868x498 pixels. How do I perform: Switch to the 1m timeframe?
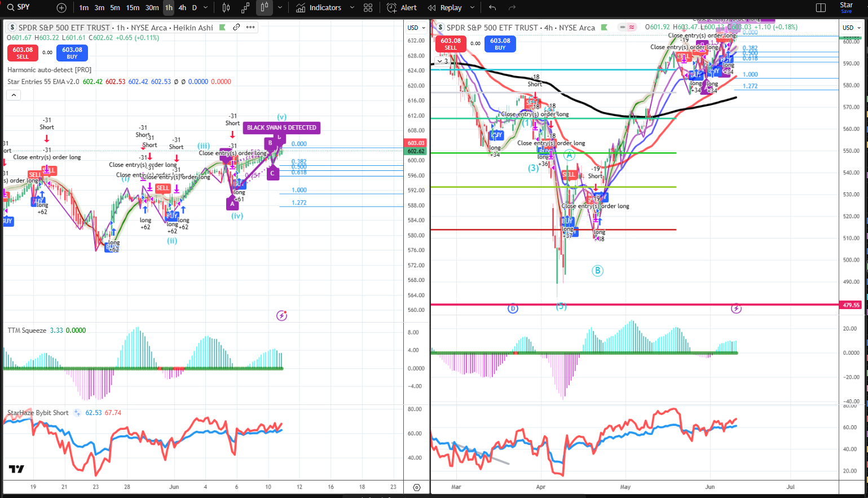(x=84, y=8)
